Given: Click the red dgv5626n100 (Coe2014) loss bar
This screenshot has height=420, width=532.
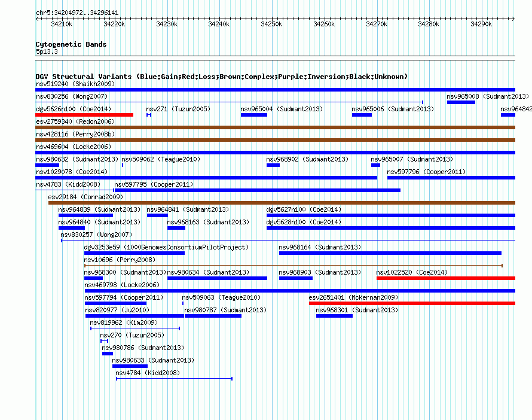Looking at the screenshot, I should pos(84,115).
